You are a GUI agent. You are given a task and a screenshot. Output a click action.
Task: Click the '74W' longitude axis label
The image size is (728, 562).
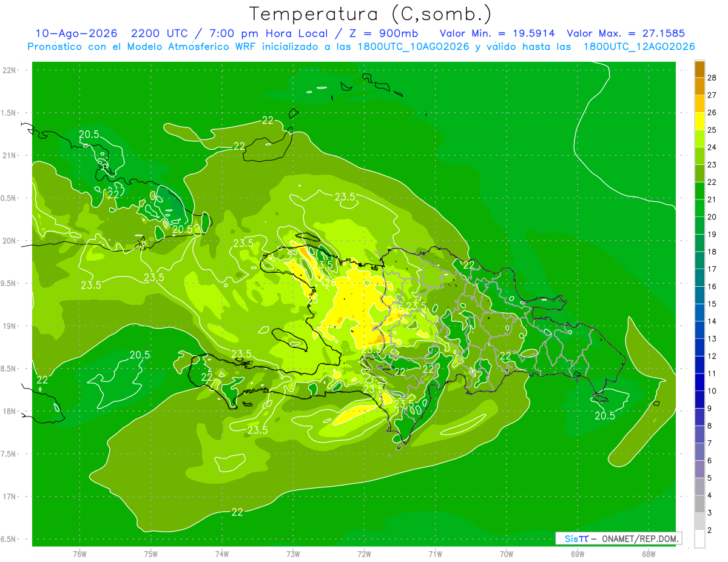222,554
